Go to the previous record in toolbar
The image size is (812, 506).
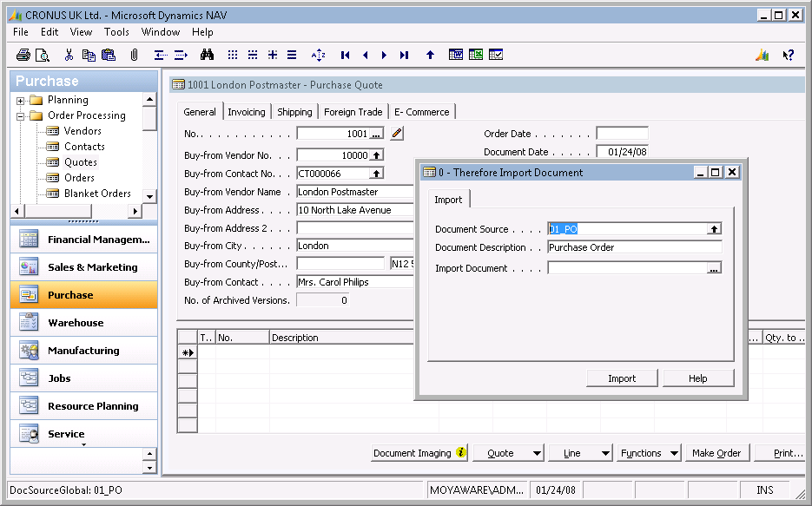point(365,55)
